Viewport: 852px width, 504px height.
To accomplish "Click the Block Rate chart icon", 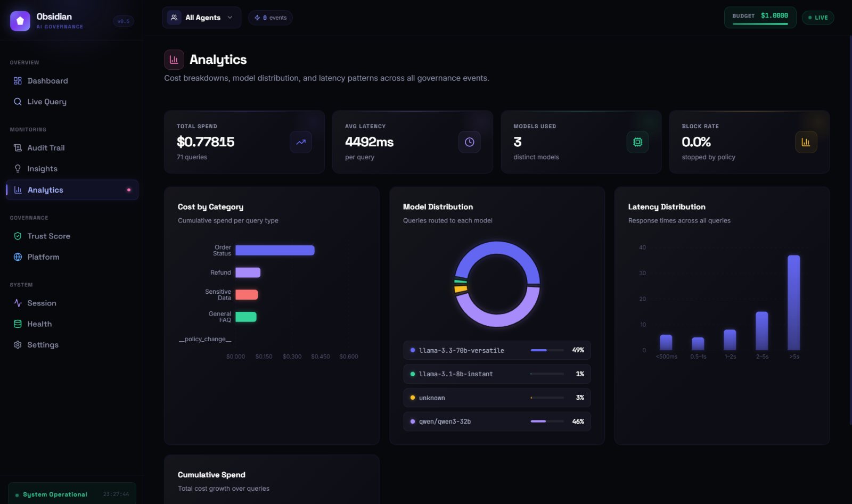I will pos(806,142).
